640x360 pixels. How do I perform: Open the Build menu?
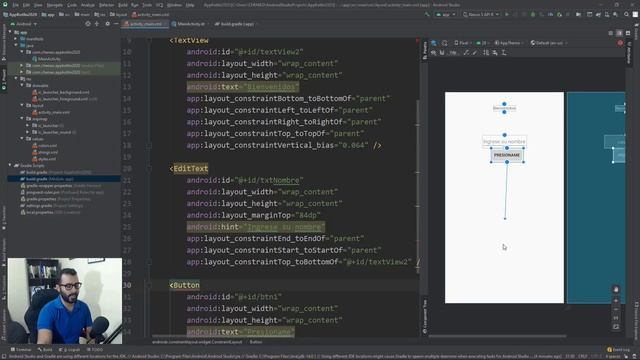(122, 5)
